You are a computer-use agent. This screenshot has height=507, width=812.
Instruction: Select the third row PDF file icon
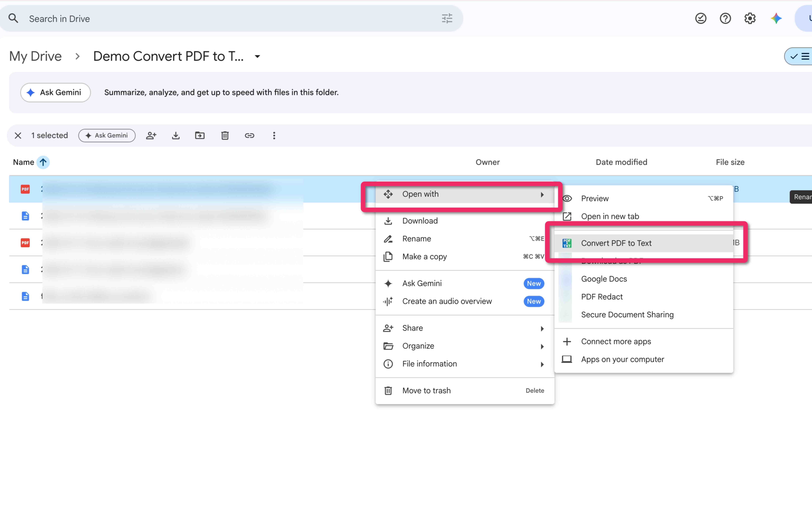point(25,243)
